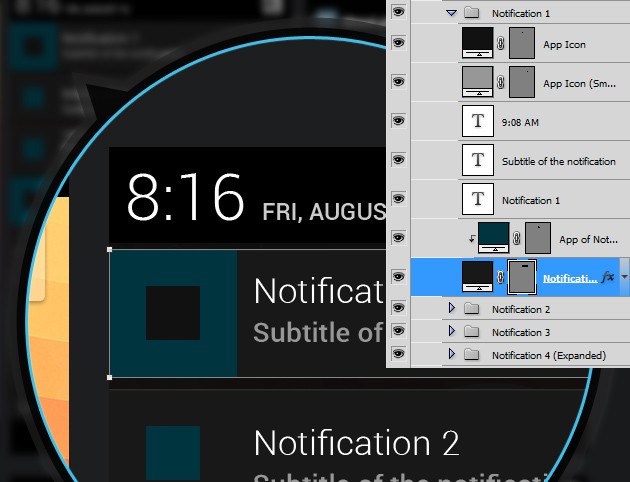Click link icon on selected Notificati... layer
This screenshot has width=630, height=482.
coord(501,277)
